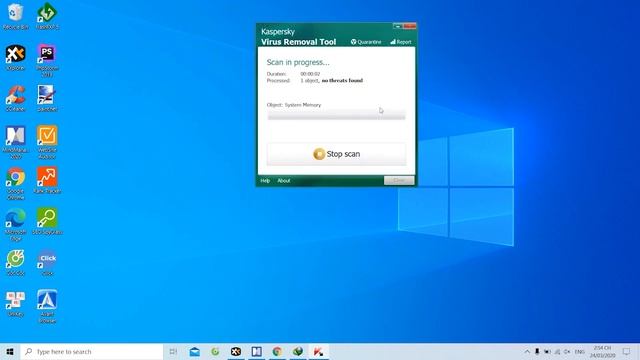Click the ENG language indicator
The image size is (640, 360).
pos(580,351)
